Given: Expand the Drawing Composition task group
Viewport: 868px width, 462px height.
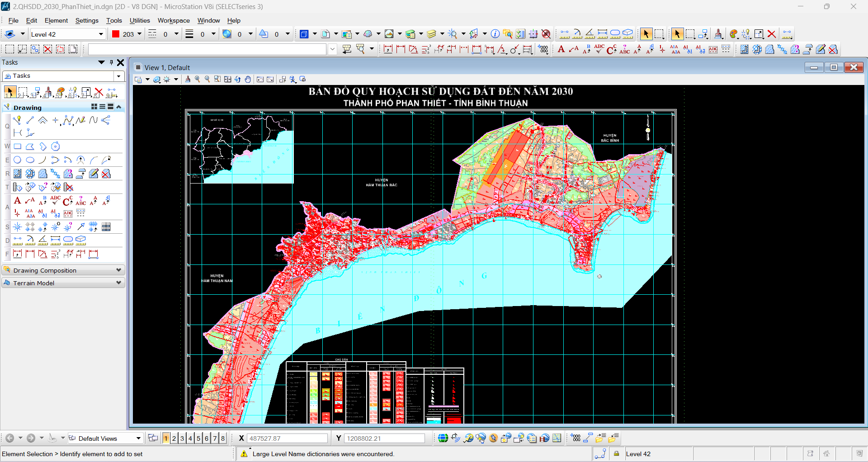Looking at the screenshot, I should pyautogui.click(x=63, y=270).
